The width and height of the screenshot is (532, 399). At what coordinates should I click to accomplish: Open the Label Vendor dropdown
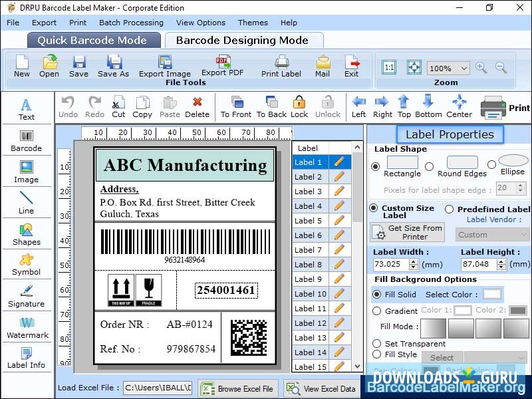(x=492, y=234)
